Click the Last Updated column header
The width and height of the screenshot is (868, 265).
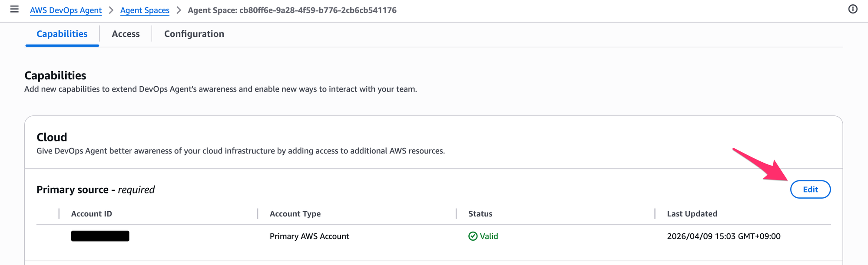pyautogui.click(x=692, y=214)
